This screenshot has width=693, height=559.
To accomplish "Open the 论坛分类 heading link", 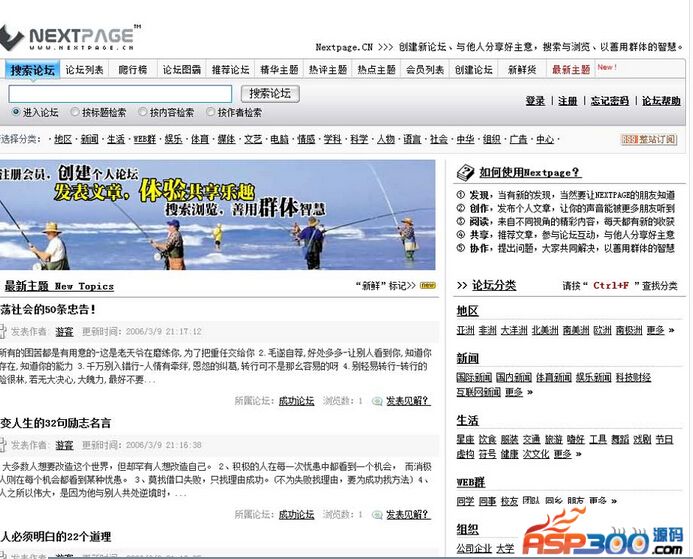I will click(494, 285).
